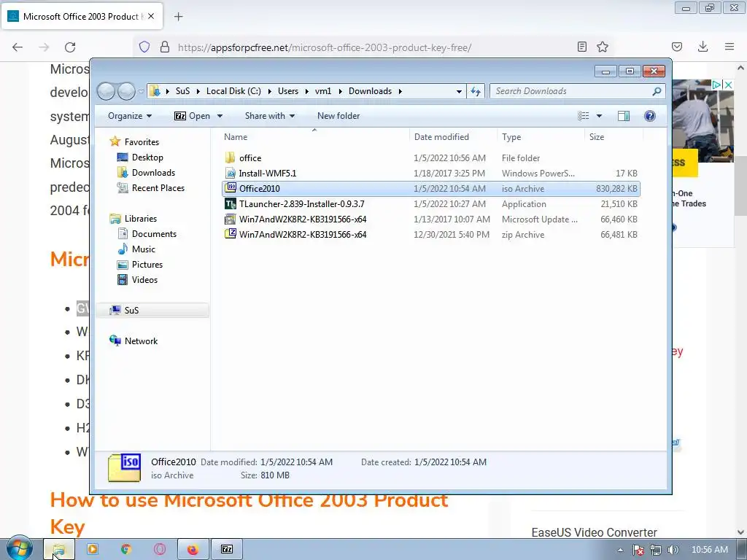Select Desktop under Favorites

(147, 157)
